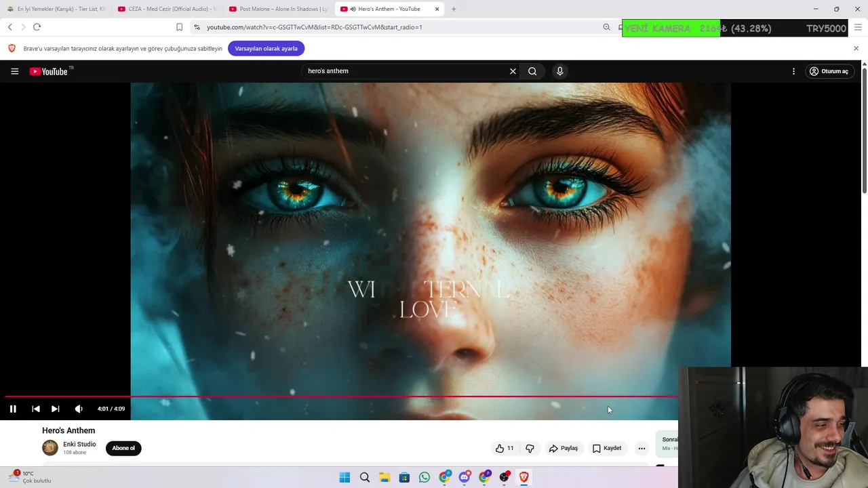Skip to previous video in playlist
The image size is (868, 488).
(x=36, y=409)
